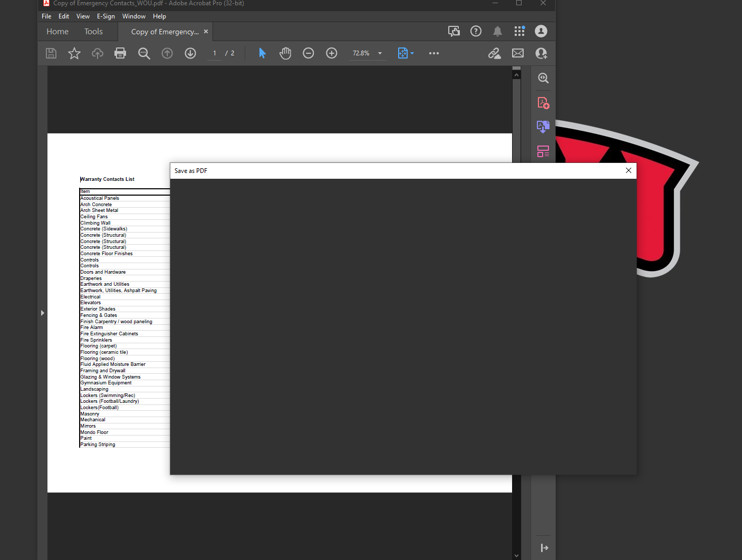The image size is (742, 560).
Task: Zoom out with minus icon
Action: click(309, 53)
